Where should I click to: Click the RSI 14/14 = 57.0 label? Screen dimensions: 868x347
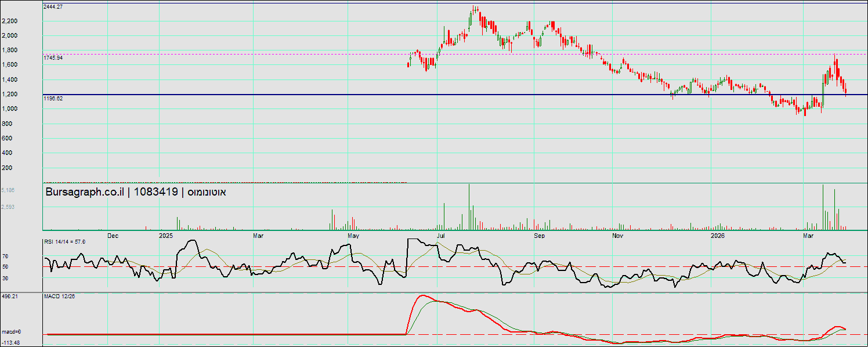[x=64, y=241]
